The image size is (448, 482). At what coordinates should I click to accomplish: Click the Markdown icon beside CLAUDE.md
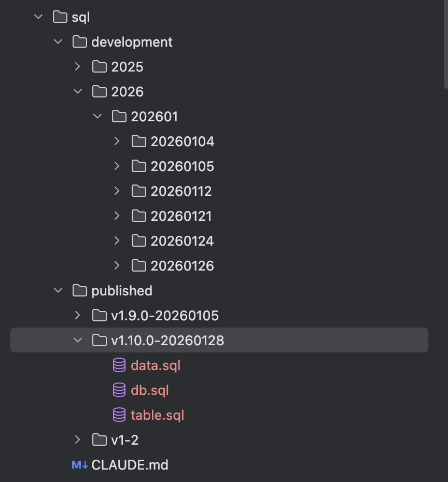point(79,465)
